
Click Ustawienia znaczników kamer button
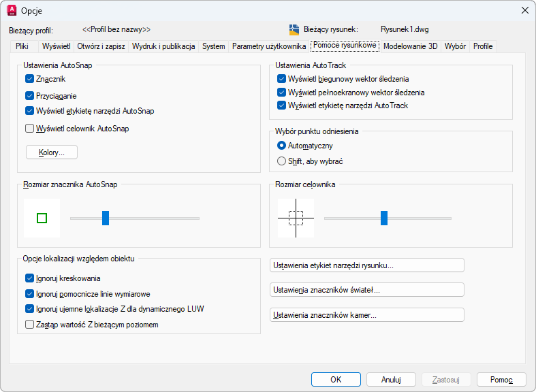coord(367,315)
